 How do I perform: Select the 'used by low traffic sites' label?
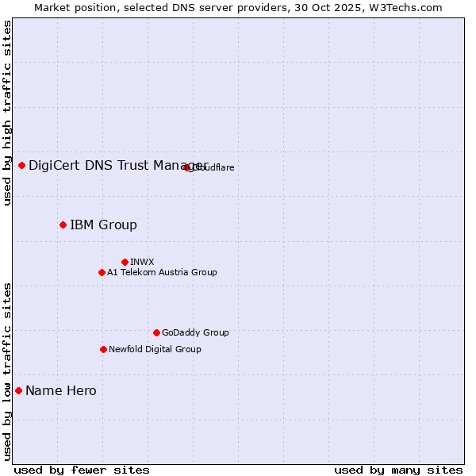7,370
